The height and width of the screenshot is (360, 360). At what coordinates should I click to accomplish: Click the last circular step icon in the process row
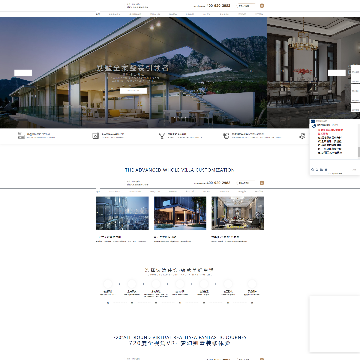point(252,284)
